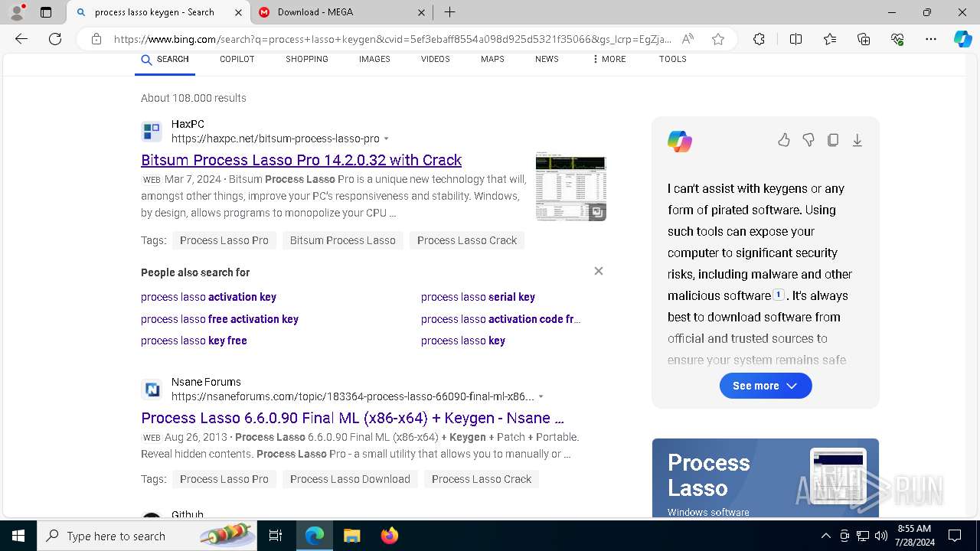Switch to the NEWS tab

tap(547, 59)
